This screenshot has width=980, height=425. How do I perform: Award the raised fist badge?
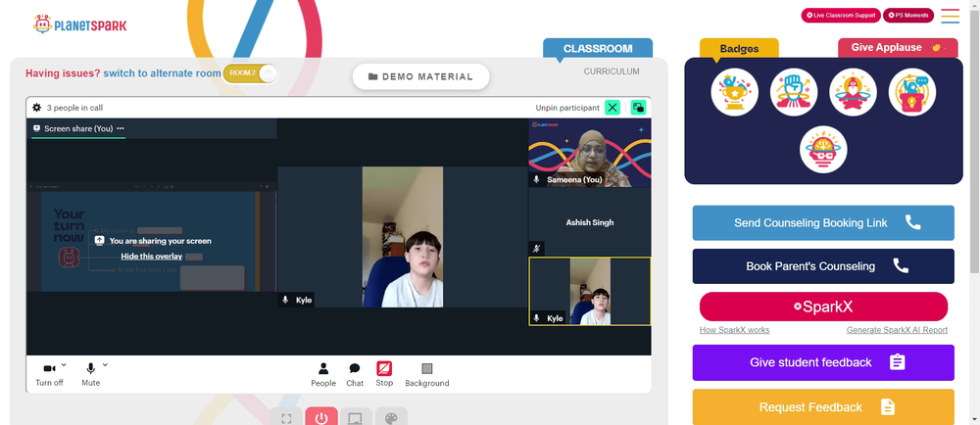pos(794,92)
